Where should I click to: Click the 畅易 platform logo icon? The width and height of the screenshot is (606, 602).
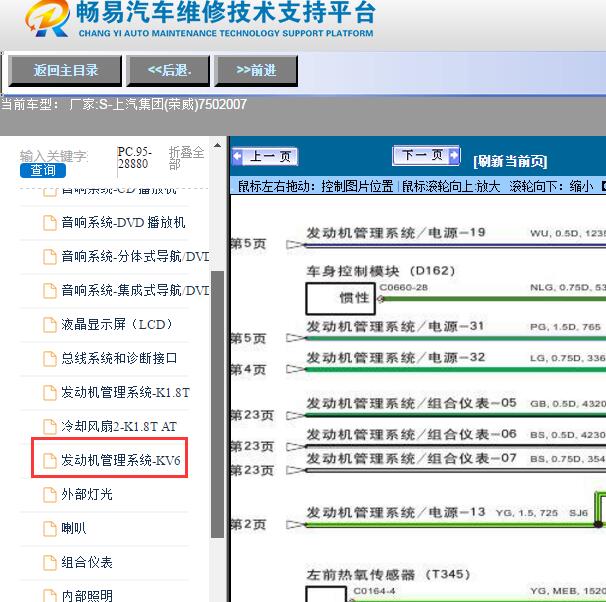[x=48, y=18]
